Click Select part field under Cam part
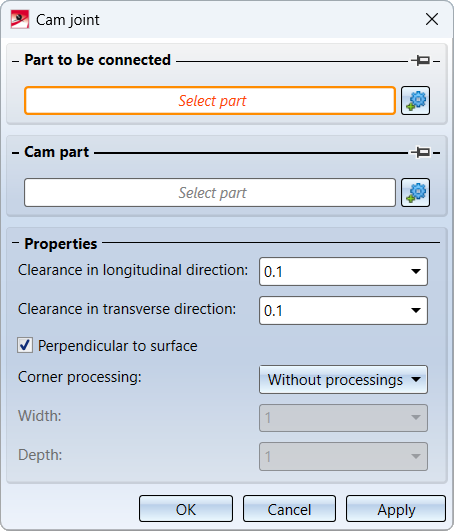This screenshot has width=454, height=531. coord(210,192)
